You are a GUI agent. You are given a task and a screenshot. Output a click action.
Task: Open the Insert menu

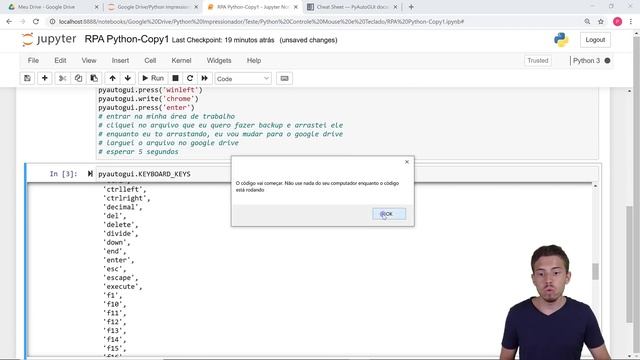[120, 60]
